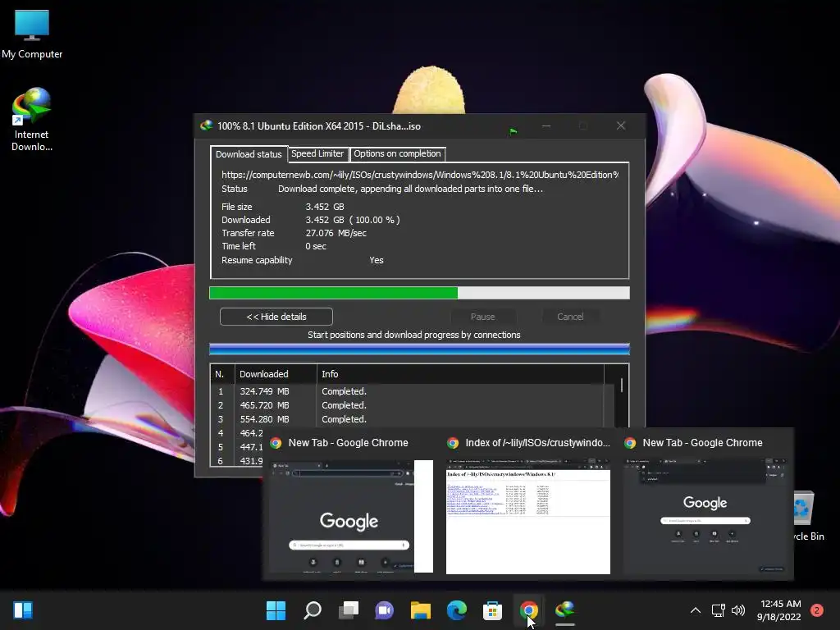Open the My Computer desktop icon

pos(32,33)
